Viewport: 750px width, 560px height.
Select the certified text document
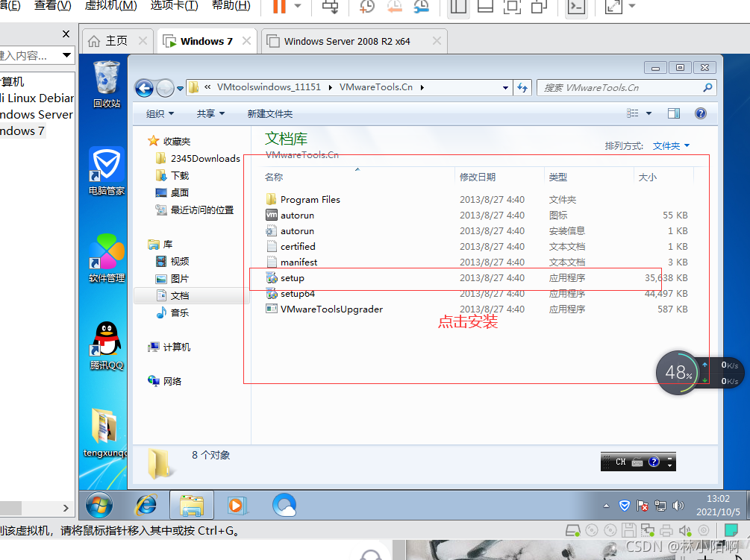point(478,247)
